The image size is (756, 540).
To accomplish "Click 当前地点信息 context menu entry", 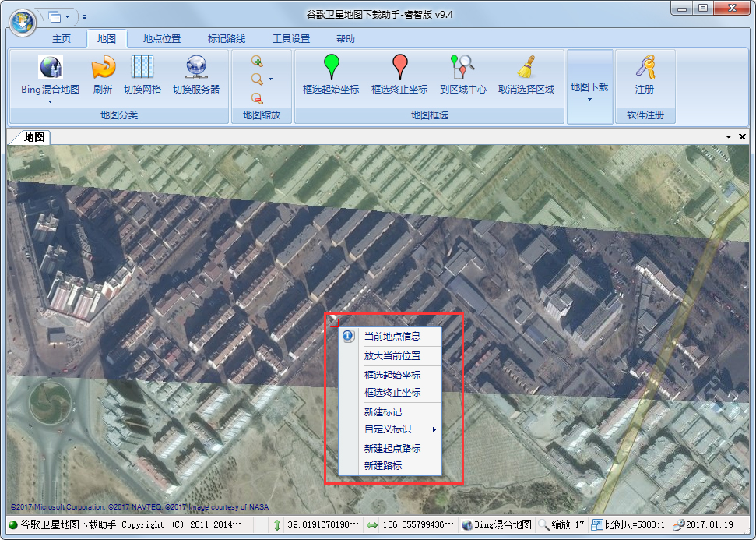I will point(393,336).
